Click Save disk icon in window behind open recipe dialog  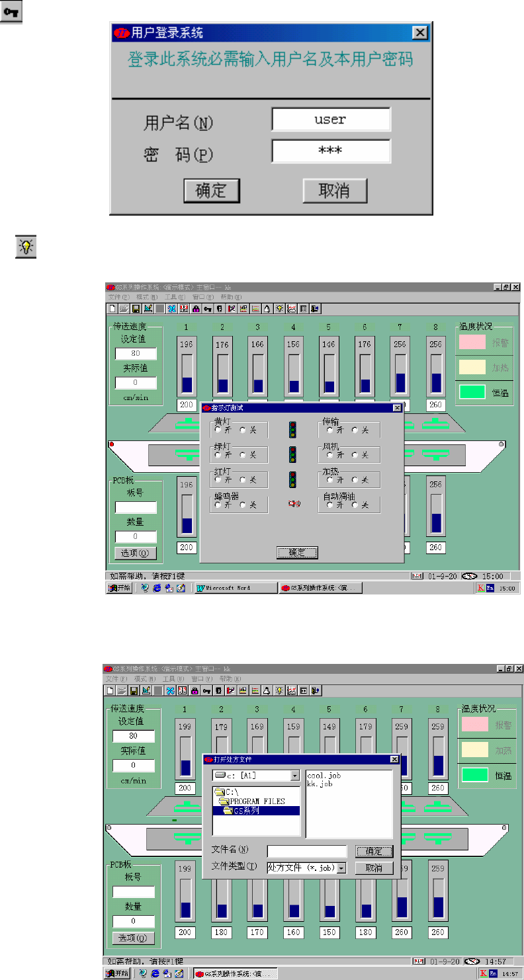pos(134,691)
